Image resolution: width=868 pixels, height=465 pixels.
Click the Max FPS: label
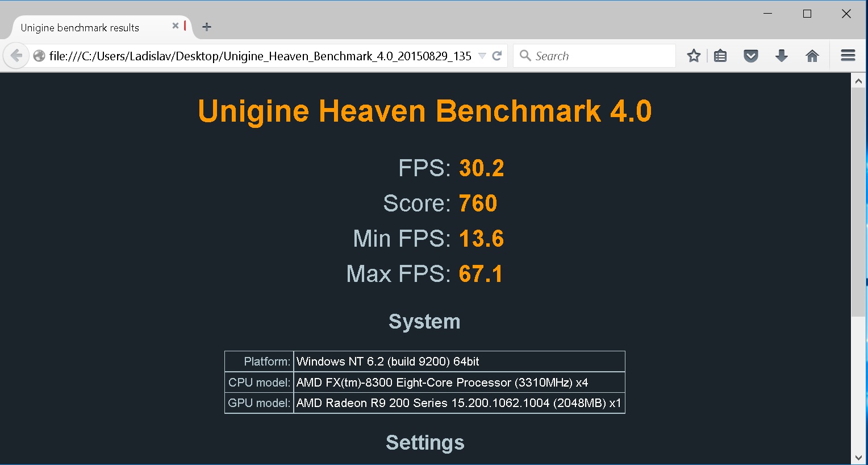click(x=399, y=274)
